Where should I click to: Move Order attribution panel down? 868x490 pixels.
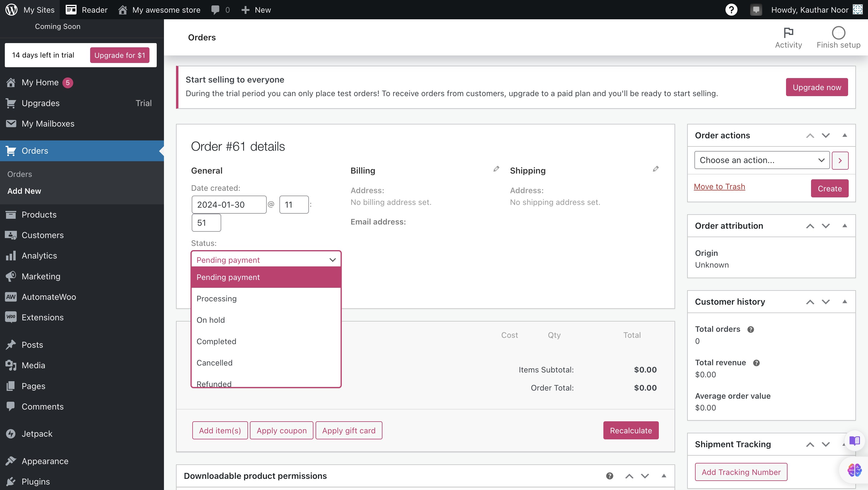[825, 226]
